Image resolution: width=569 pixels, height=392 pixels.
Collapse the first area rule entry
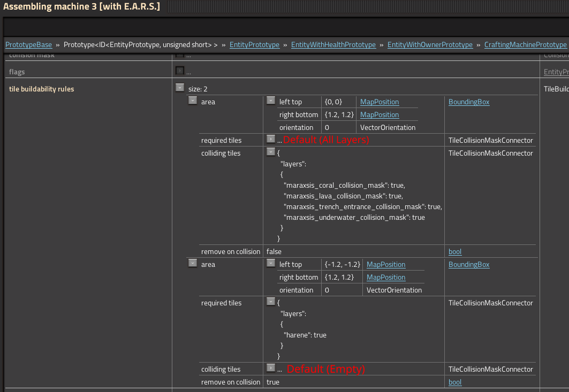pos(193,101)
